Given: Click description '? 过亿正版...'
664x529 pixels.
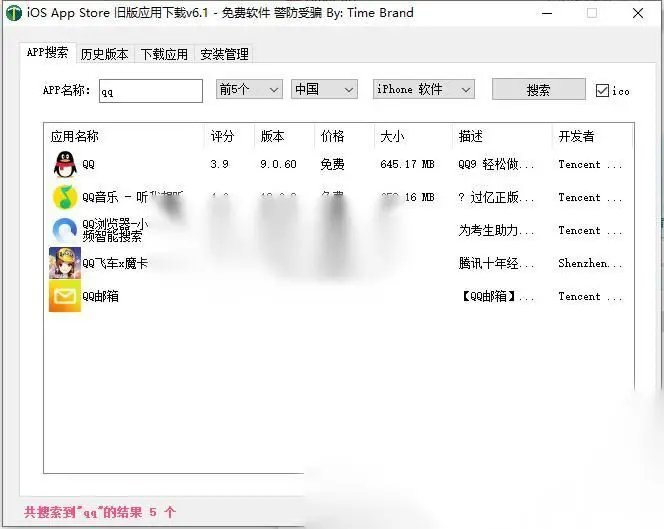Looking at the screenshot, I should coord(496,197).
